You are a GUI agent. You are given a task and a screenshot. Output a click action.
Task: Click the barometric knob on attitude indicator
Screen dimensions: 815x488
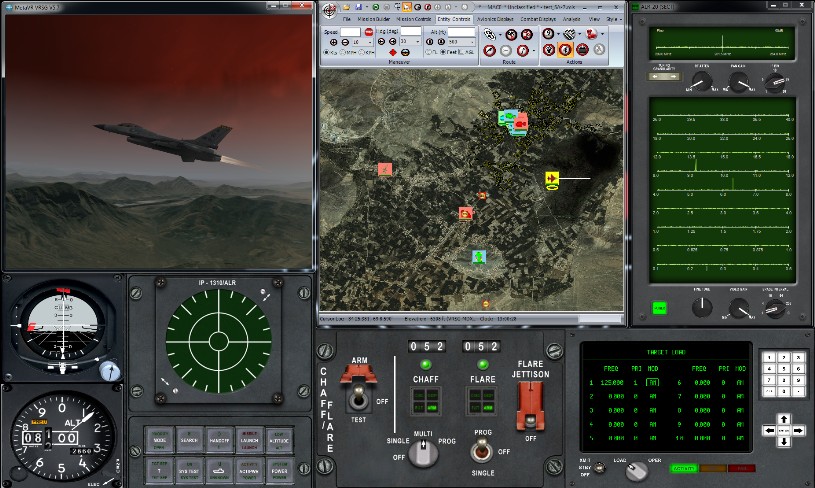pos(110,371)
